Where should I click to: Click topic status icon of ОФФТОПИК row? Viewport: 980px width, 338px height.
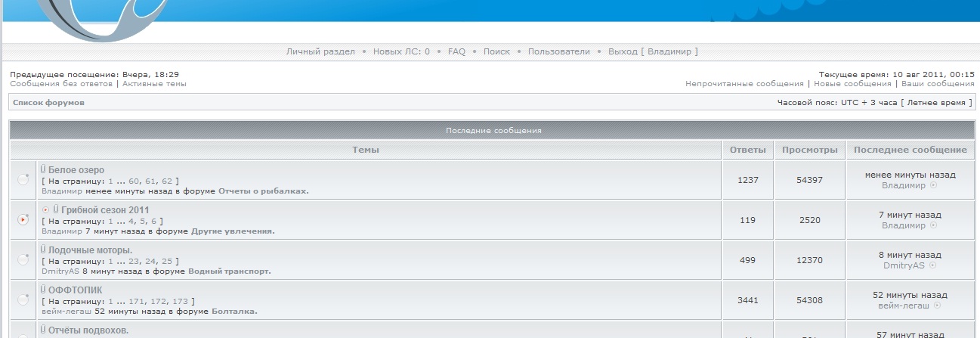coord(23,299)
